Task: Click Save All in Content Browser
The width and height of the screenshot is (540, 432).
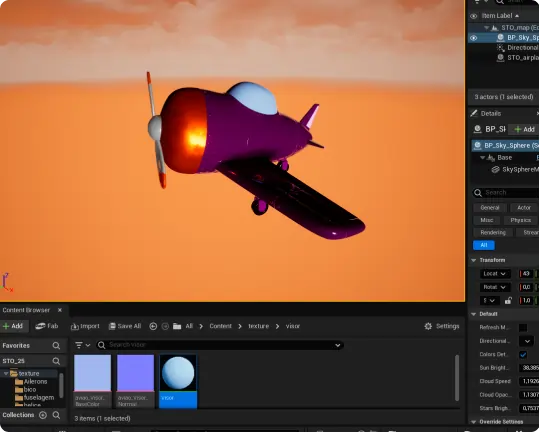Action: [x=125, y=326]
